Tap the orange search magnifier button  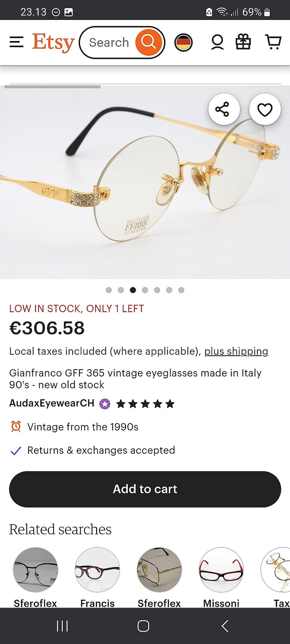pyautogui.click(x=149, y=42)
